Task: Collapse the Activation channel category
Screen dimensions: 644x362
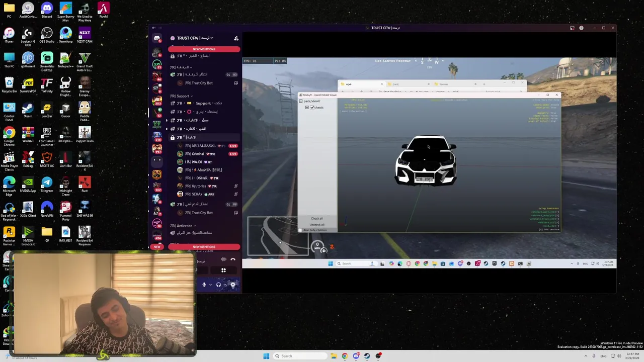Action: [183, 226]
